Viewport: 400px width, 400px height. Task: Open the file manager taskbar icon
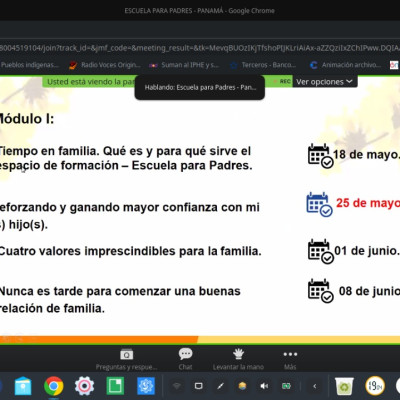[23, 386]
